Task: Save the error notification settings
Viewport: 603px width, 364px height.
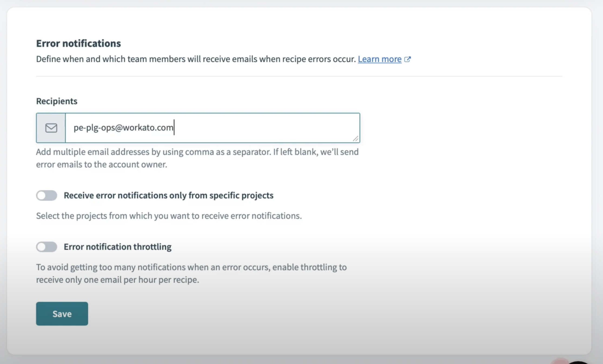Action: click(x=62, y=314)
